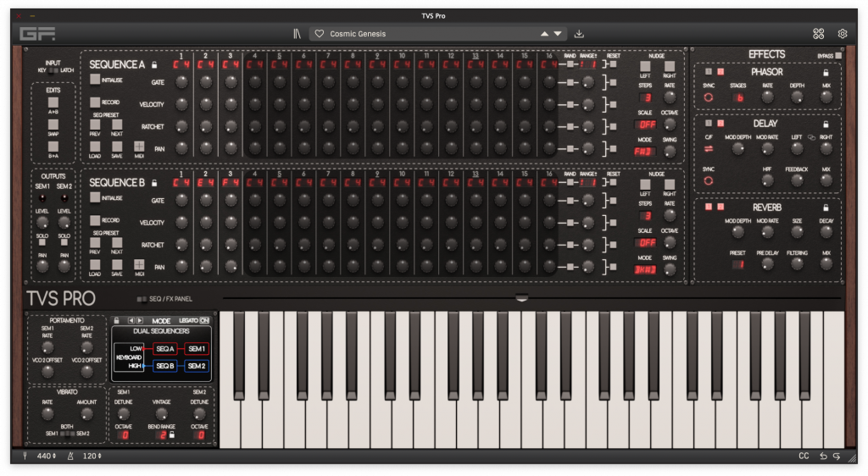
Task: Select the SEQ A routing box
Action: coord(165,349)
